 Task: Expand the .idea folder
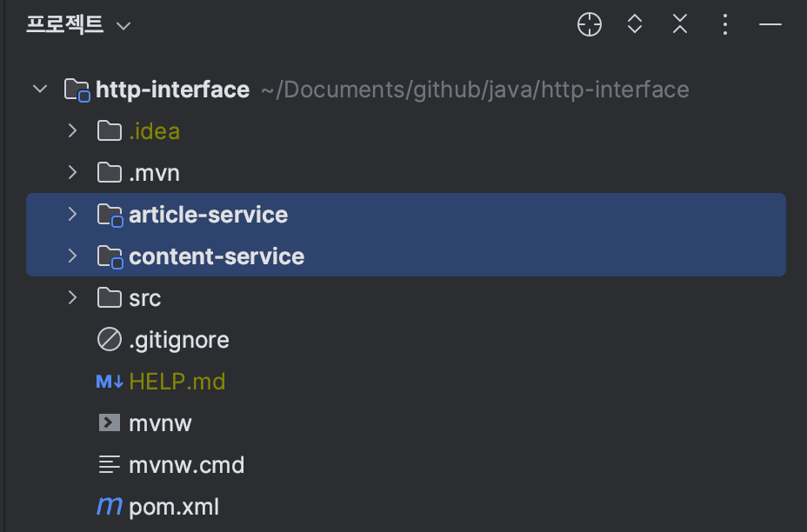[x=72, y=131]
